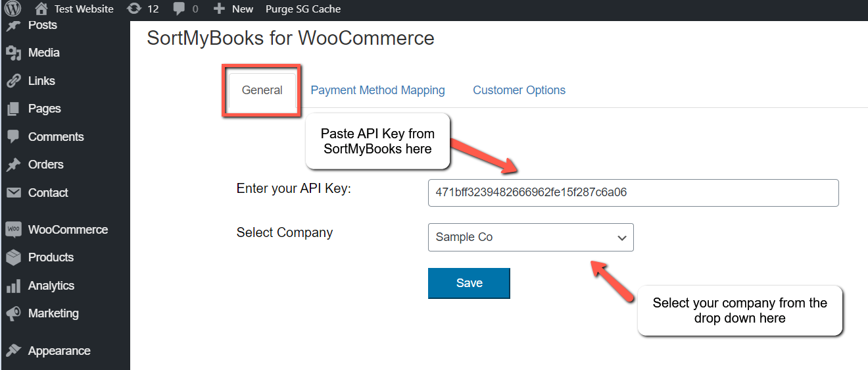This screenshot has width=868, height=370.
Task: Click the updates refresh icon
Action: [x=134, y=9]
